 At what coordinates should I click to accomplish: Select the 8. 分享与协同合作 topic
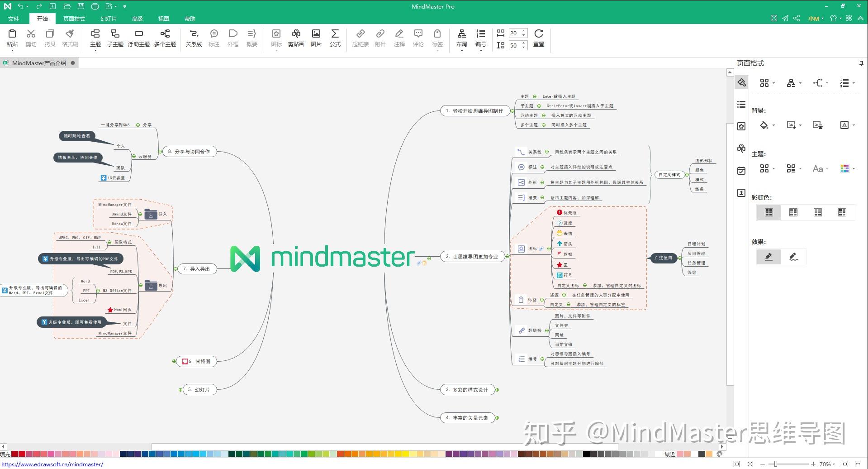[189, 152]
